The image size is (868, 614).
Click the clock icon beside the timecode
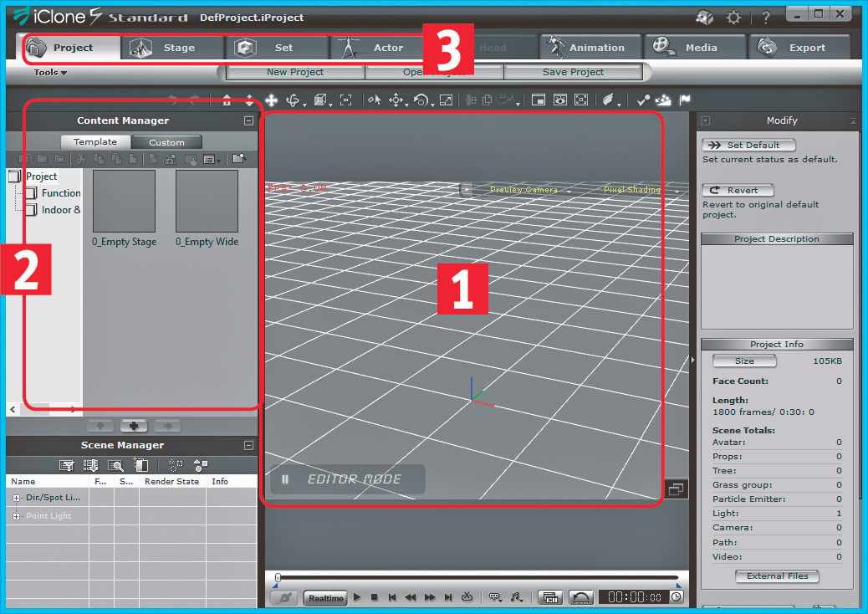coord(676,597)
